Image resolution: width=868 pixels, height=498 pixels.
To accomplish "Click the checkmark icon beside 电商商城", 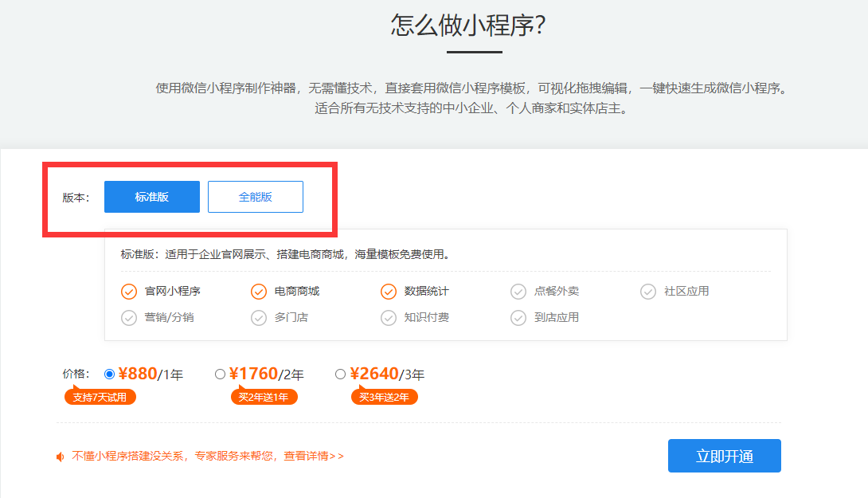I will pyautogui.click(x=259, y=292).
